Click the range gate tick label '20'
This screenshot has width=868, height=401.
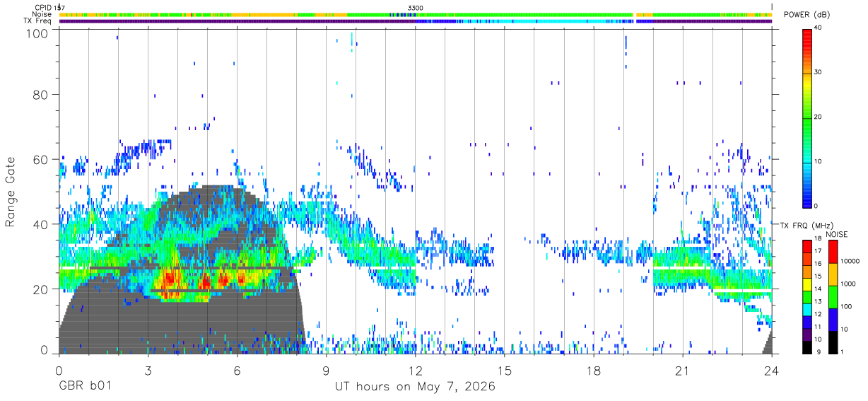(x=42, y=289)
